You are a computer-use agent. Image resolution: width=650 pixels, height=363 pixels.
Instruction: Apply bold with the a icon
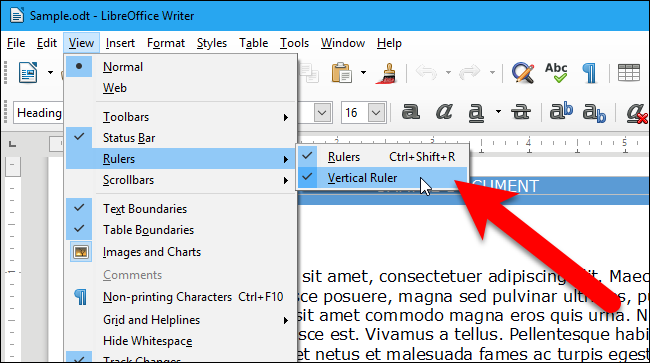coord(410,112)
